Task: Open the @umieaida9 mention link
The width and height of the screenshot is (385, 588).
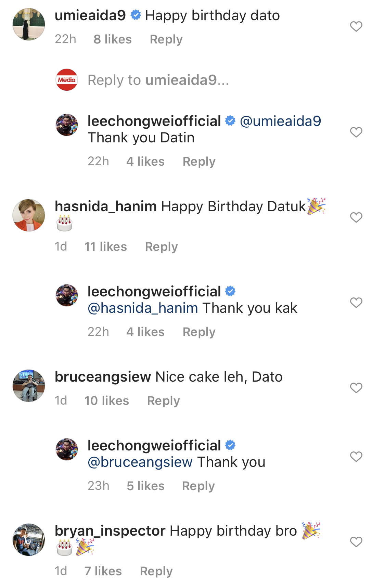Action: [x=280, y=121]
